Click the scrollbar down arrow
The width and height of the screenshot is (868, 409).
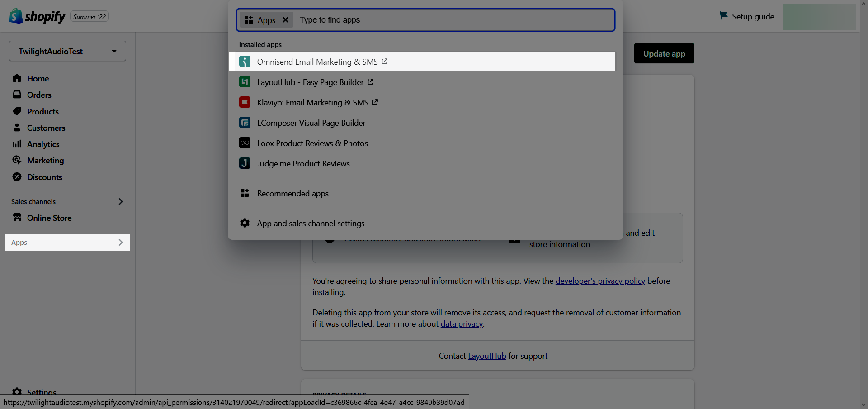(863, 404)
